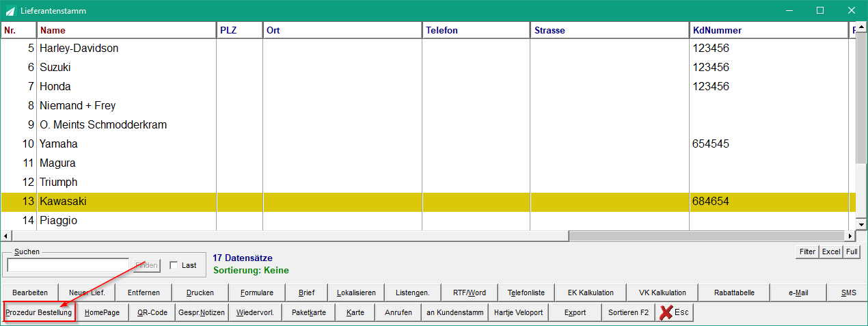Click the vertical scrollbar up arrow

click(861, 28)
